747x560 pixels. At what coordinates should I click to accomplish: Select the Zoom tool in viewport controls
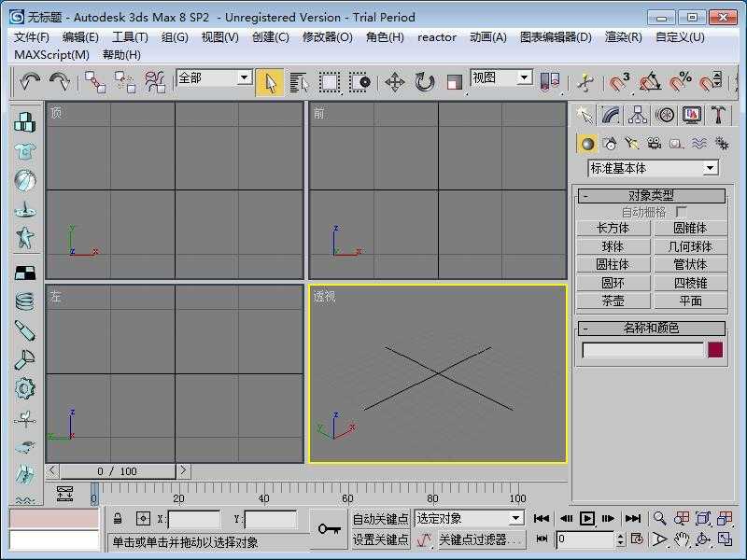pyautogui.click(x=659, y=517)
